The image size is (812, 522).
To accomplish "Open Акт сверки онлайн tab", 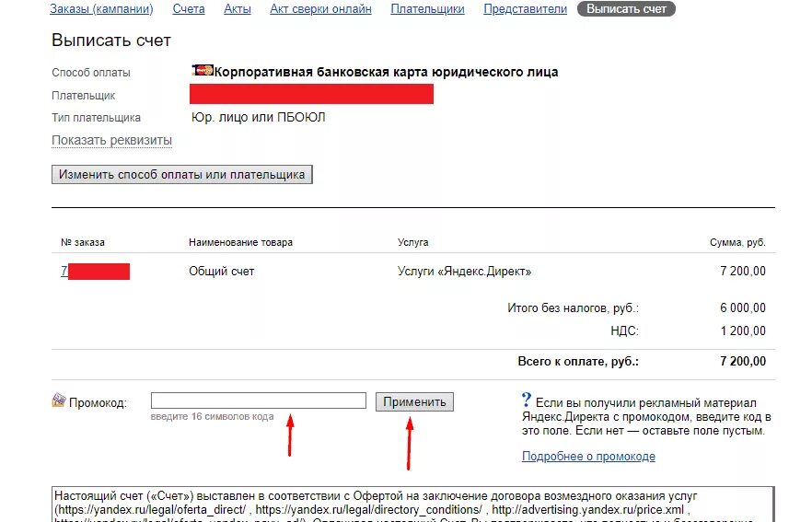I will (x=320, y=9).
